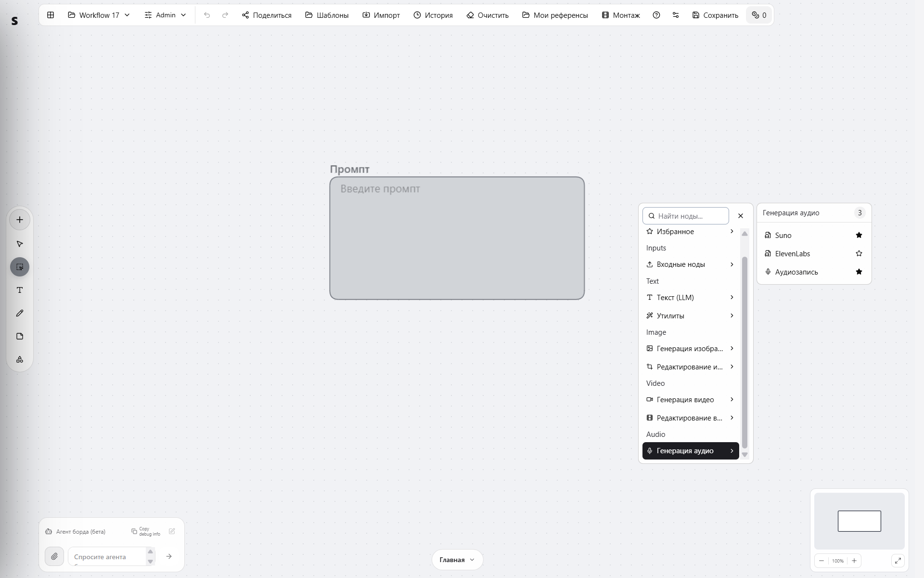Click the plus add-node button in left toolbar
This screenshot has width=924, height=578.
click(20, 220)
